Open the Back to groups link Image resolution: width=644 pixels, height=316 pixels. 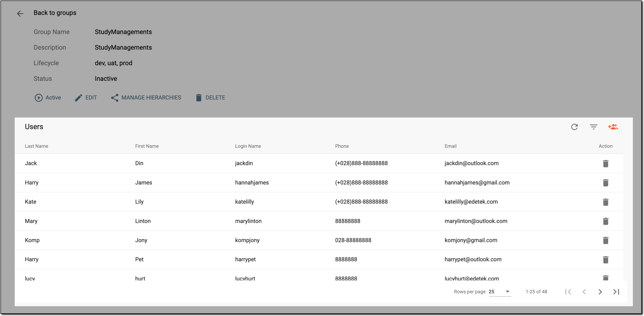[x=55, y=13]
